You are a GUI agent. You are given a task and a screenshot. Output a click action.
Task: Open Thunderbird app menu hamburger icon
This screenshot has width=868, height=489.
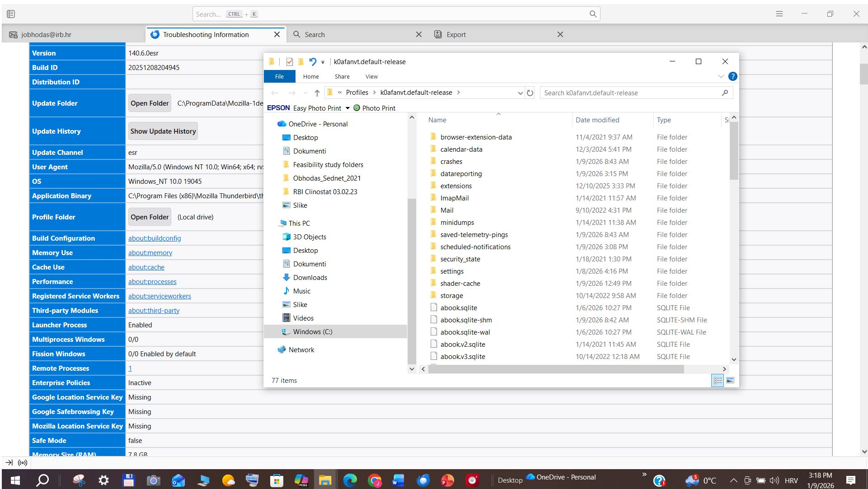[779, 14]
